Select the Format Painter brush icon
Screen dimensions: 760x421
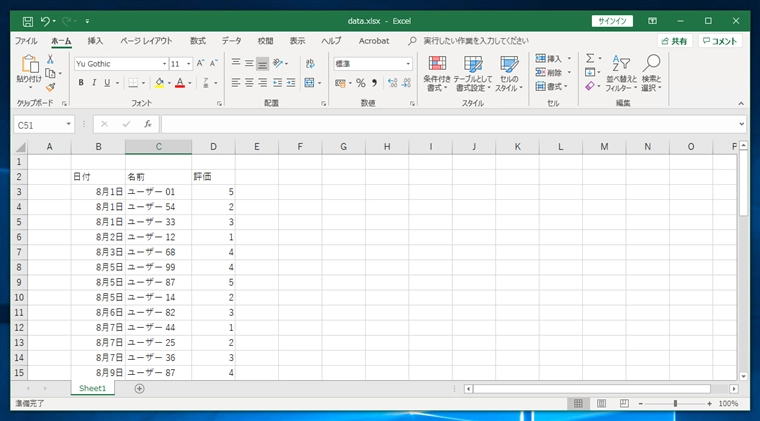[50, 87]
